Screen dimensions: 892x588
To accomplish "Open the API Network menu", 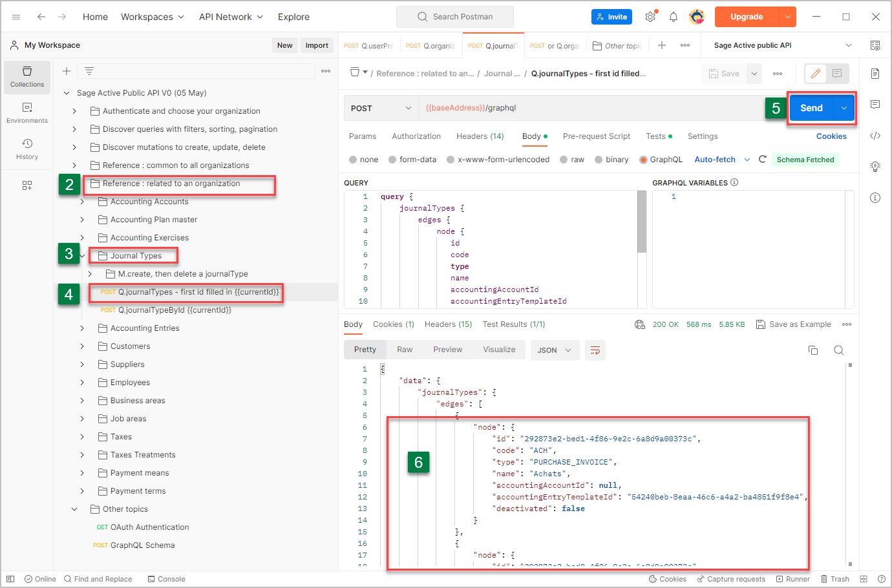I will (231, 17).
